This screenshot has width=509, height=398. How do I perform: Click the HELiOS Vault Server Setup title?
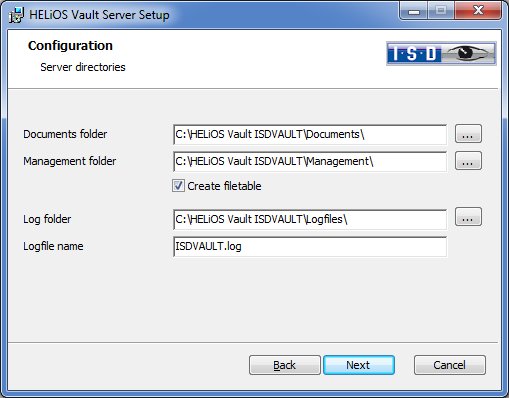point(99,15)
